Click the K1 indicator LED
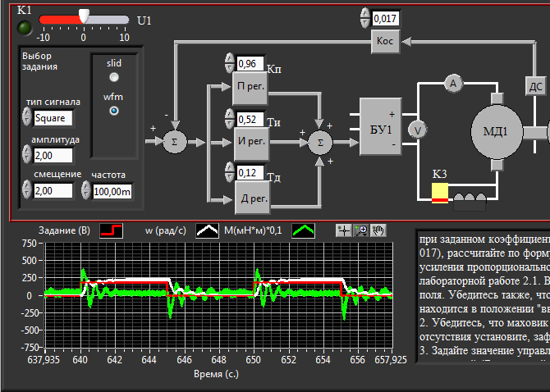 (x=25, y=28)
